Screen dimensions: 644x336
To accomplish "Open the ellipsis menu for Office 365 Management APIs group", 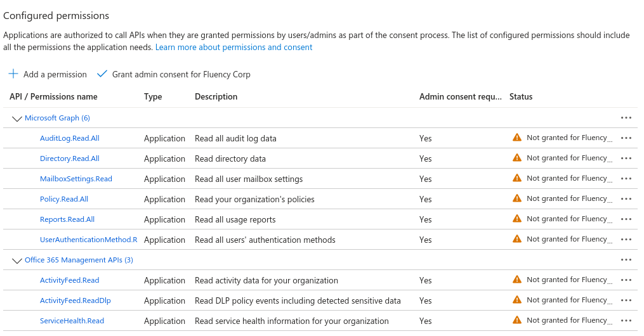I will (x=626, y=260).
